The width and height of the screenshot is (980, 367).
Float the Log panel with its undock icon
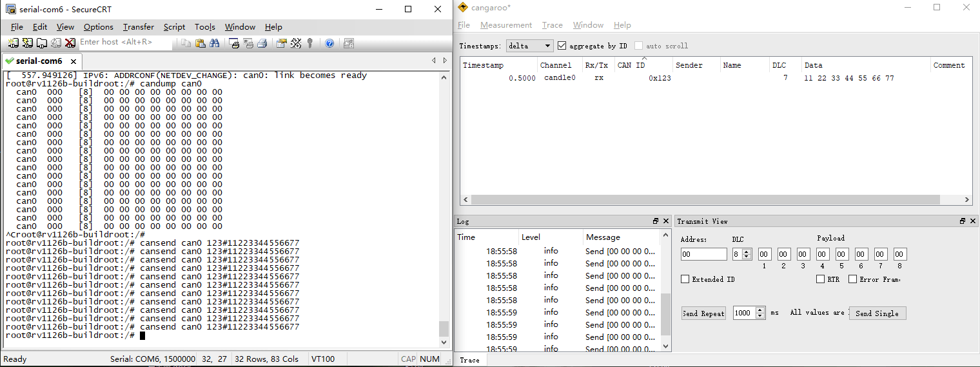656,221
